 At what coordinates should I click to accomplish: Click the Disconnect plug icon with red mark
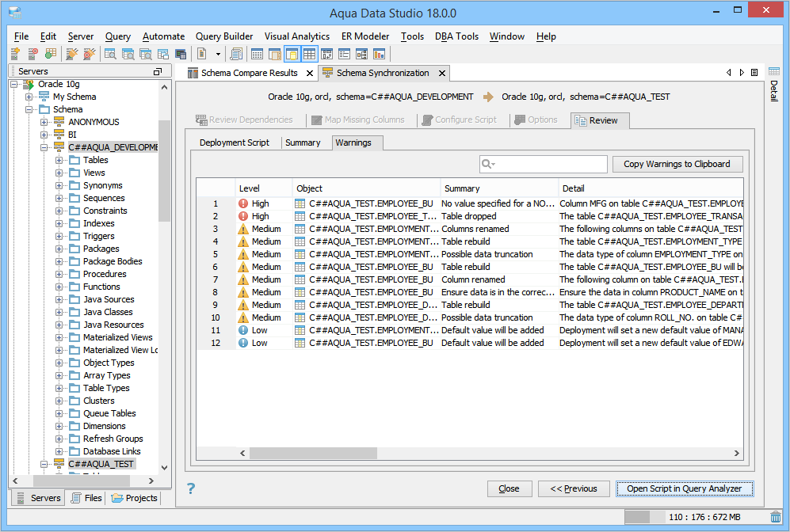[90, 54]
